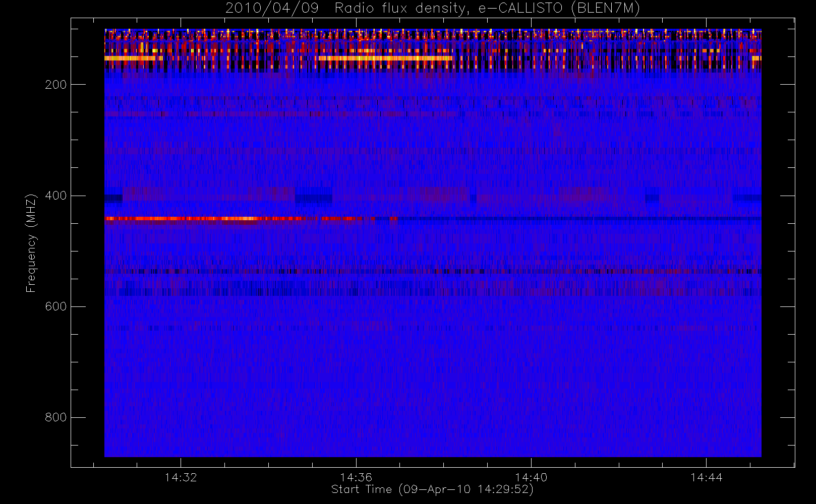
Task: Click the 14:40 time tick label
Action: point(531,477)
